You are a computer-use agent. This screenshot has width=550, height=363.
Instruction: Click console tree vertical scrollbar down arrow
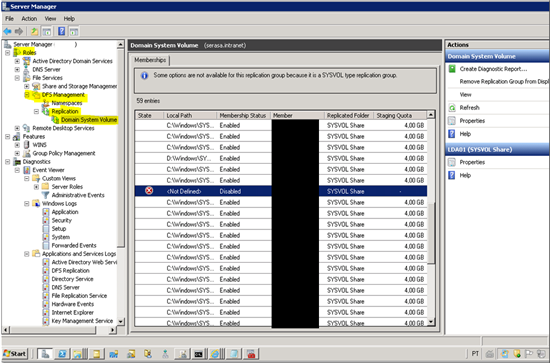tap(120, 321)
